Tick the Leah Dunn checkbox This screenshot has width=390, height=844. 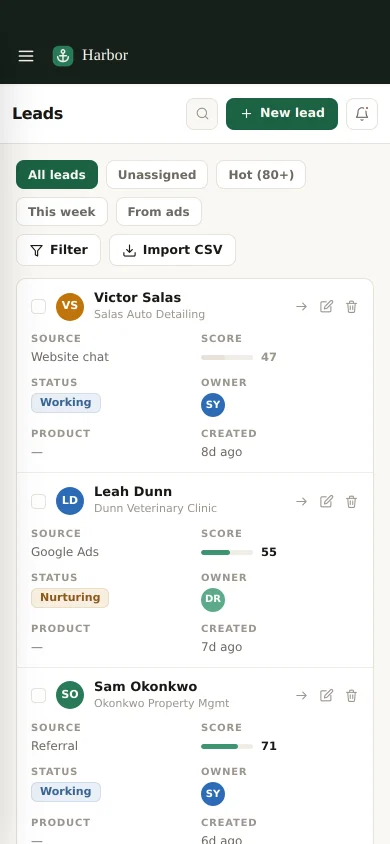point(38,502)
